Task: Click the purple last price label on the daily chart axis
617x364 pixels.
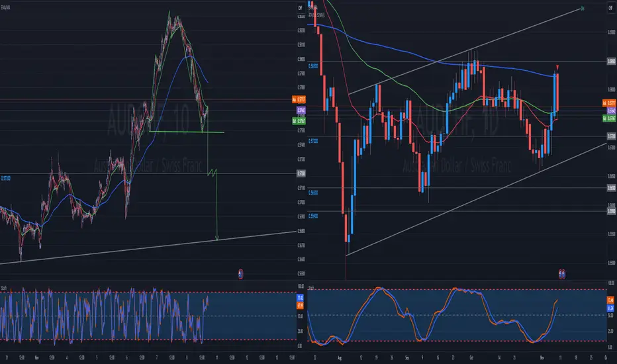Action: [610, 111]
